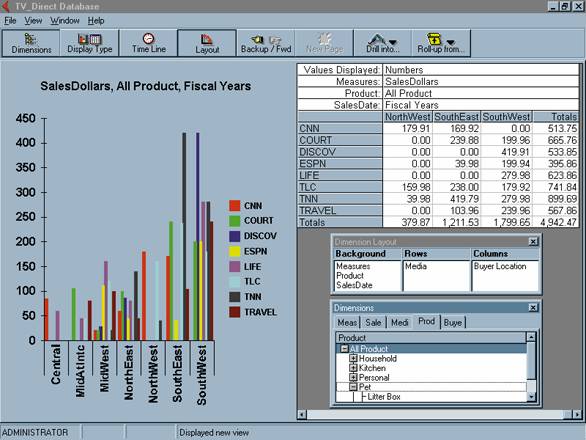The width and height of the screenshot is (586, 440).
Task: Switch to the Meas tab
Action: pyautogui.click(x=347, y=322)
